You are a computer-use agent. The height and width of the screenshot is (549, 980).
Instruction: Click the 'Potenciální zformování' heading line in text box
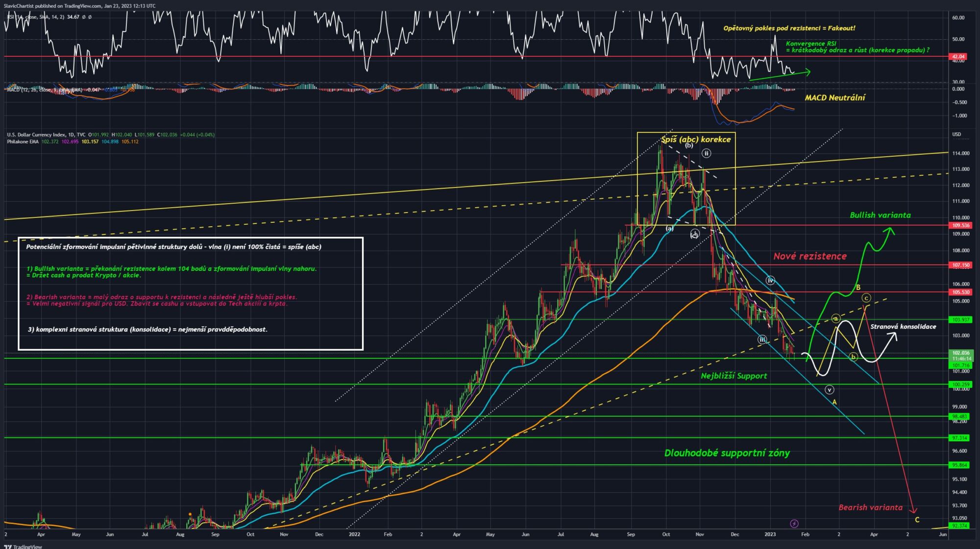point(173,247)
